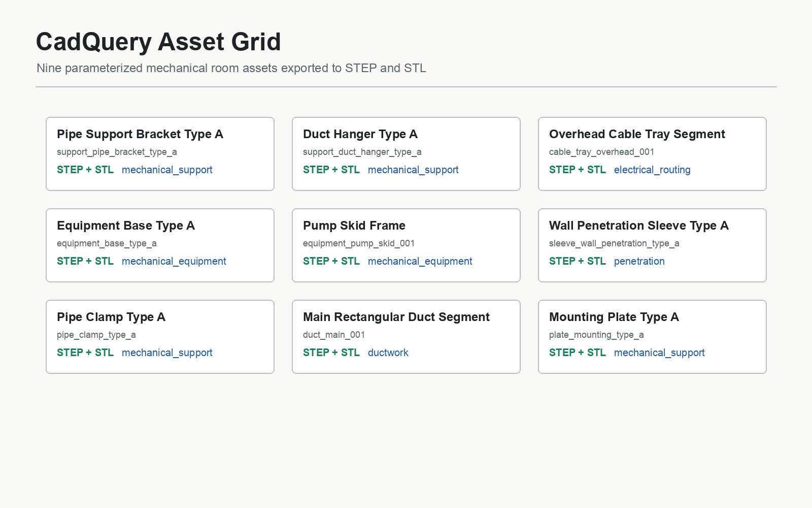Select the cable_tray_overhead_001 identifier
Image resolution: width=812 pixels, height=508 pixels.
[601, 152]
